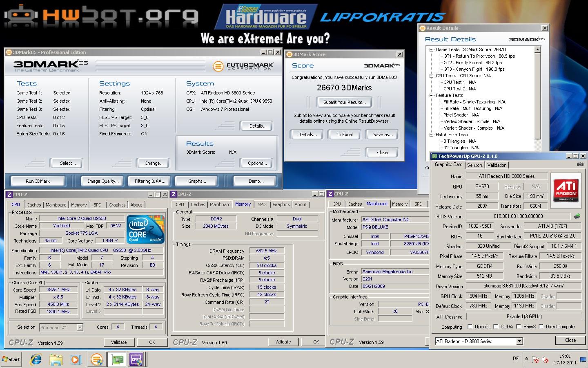Image resolution: width=588 pixels, height=368 pixels.
Task: Collapse the Feature Tests tree node
Action: point(431,95)
